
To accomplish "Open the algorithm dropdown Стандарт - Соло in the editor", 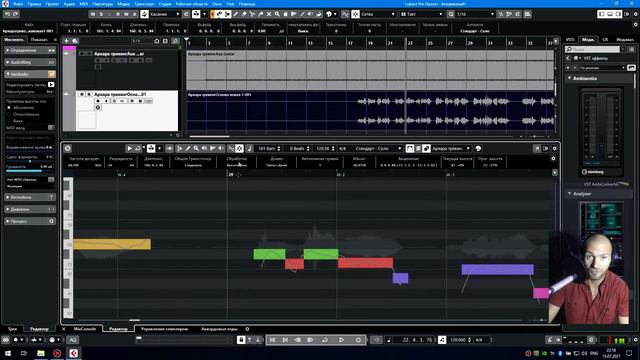I will click(x=378, y=149).
